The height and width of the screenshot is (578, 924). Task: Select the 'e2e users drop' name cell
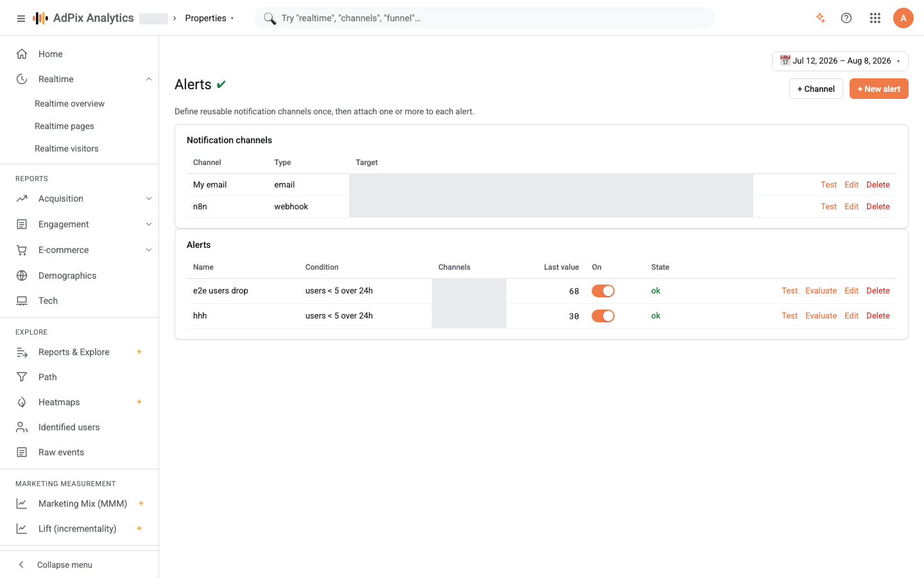[x=221, y=291]
